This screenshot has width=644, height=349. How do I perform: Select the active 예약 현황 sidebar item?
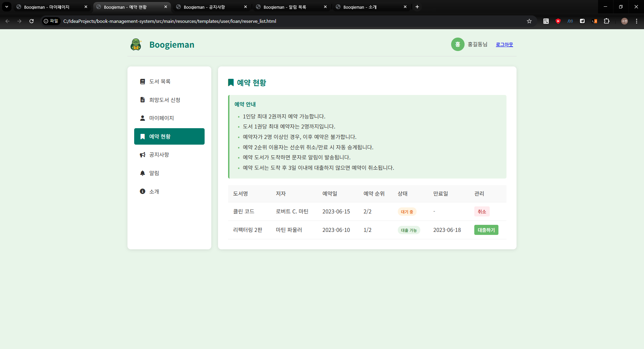[169, 137]
